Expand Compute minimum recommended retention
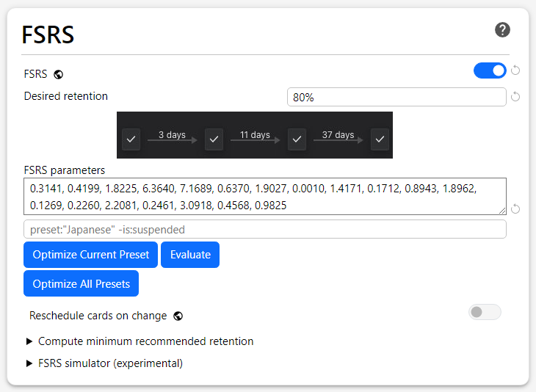The image size is (536, 392). click(x=145, y=341)
